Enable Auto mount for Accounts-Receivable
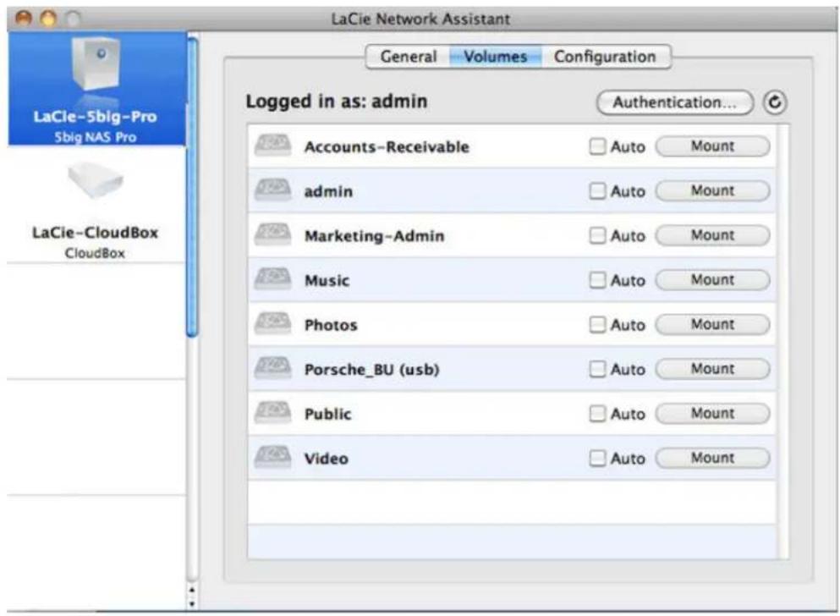The image size is (840, 616). point(597,146)
